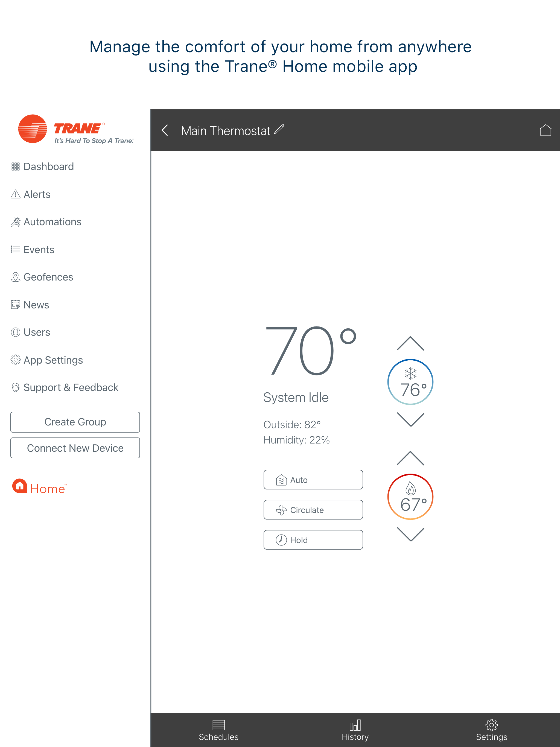Open Settings in the bottom bar
560x747 pixels.
click(491, 730)
